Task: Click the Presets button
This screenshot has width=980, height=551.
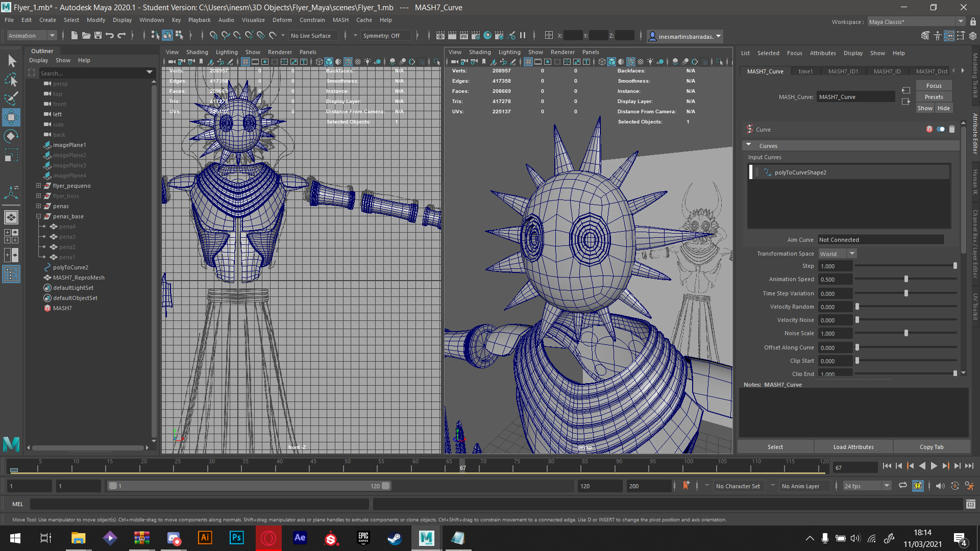Action: 934,97
